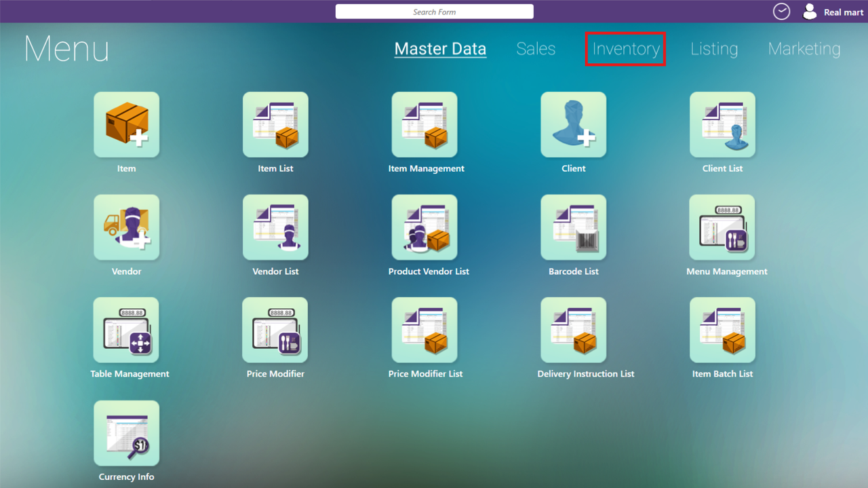Open the Item creation icon
Screen dimensions: 868x488
(x=127, y=125)
